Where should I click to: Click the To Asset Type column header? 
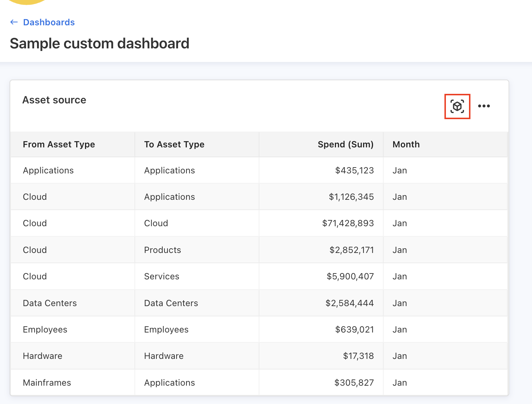174,144
